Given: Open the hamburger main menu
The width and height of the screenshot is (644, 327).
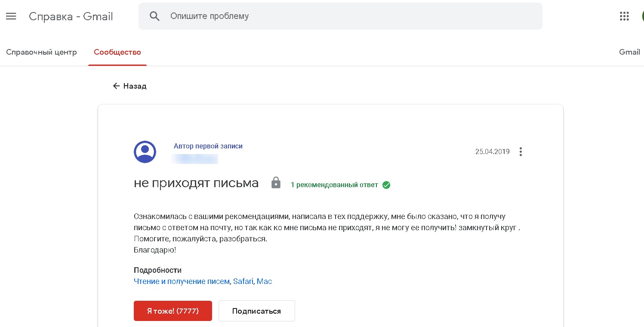Looking at the screenshot, I should (11, 16).
